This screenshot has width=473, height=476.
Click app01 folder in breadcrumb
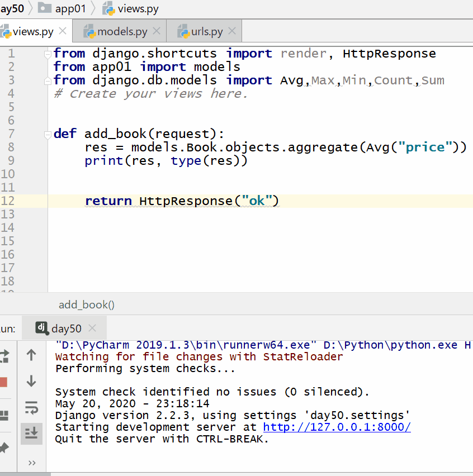tap(70, 8)
